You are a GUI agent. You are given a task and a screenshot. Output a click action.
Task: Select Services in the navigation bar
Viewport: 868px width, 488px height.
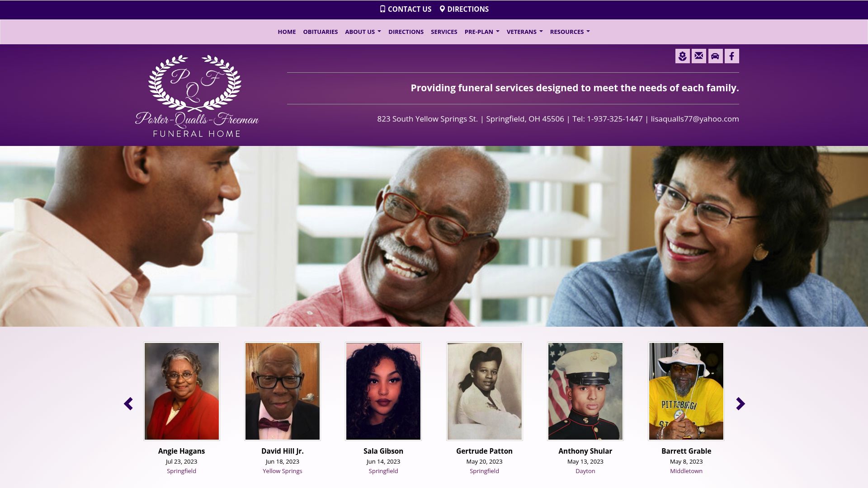[x=444, y=32]
